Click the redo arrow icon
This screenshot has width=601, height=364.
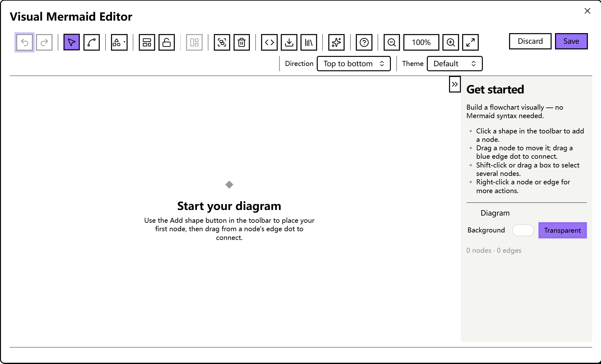44,42
